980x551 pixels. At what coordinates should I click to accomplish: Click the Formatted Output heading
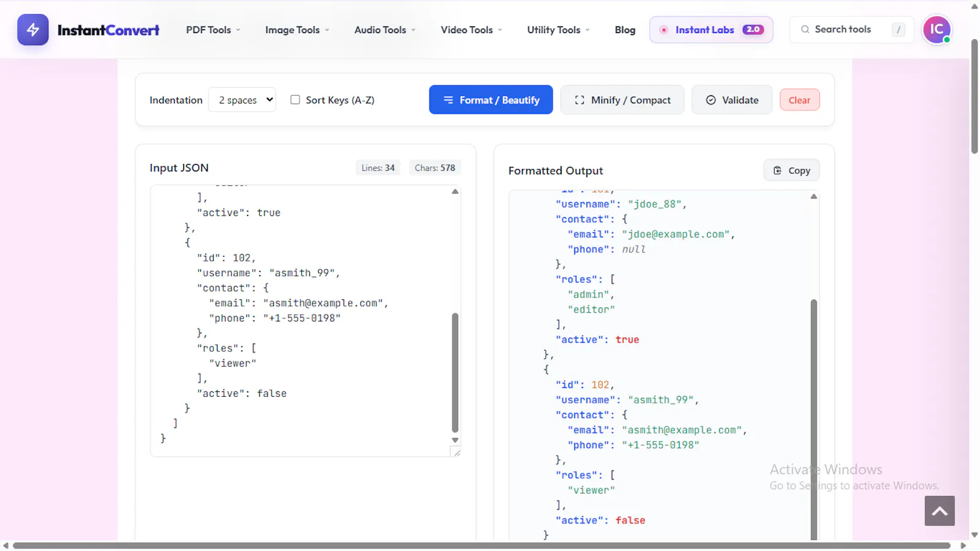(556, 171)
